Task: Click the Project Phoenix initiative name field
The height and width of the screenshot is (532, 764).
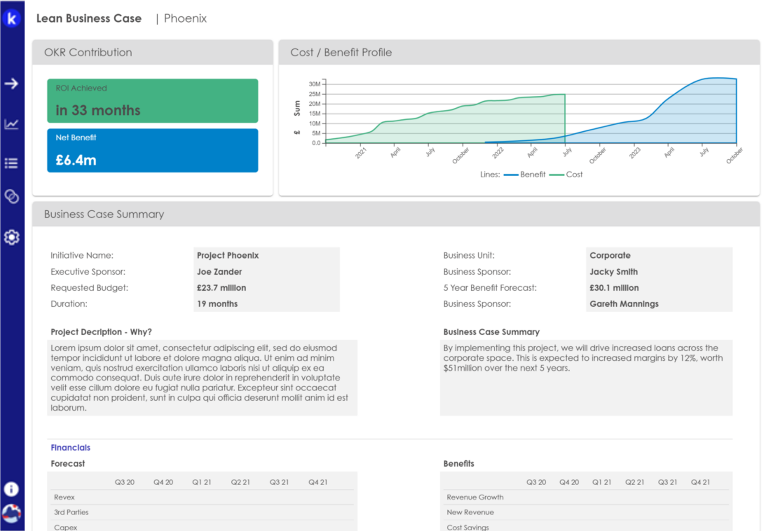Action: coord(267,256)
